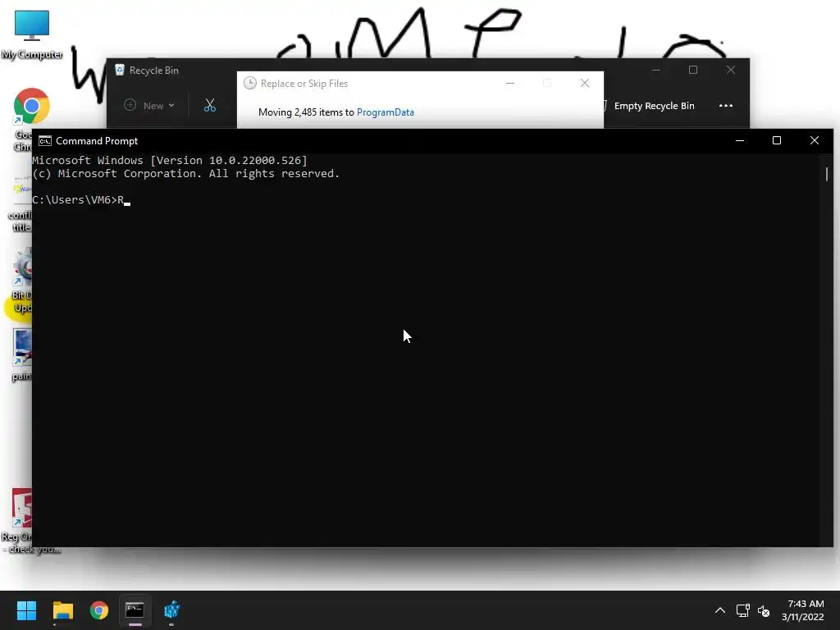Click the clock icon in Replace or Skip Files

249,83
